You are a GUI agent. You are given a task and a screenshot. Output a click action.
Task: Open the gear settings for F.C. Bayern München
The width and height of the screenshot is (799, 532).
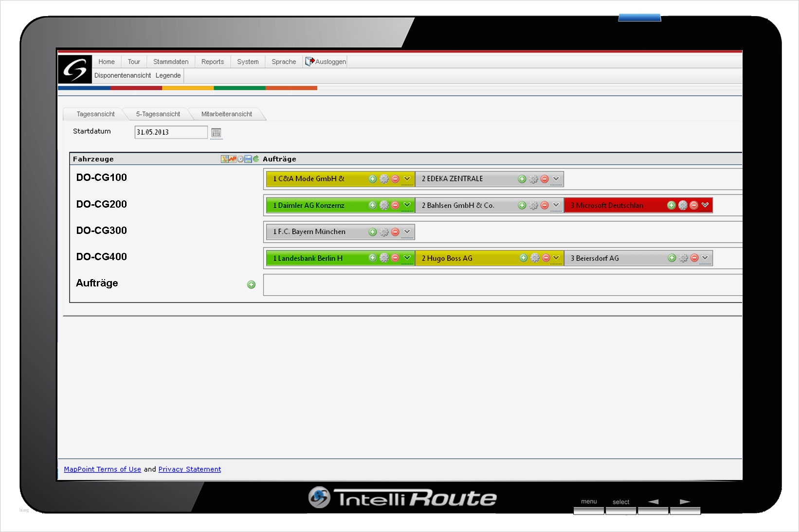click(384, 232)
